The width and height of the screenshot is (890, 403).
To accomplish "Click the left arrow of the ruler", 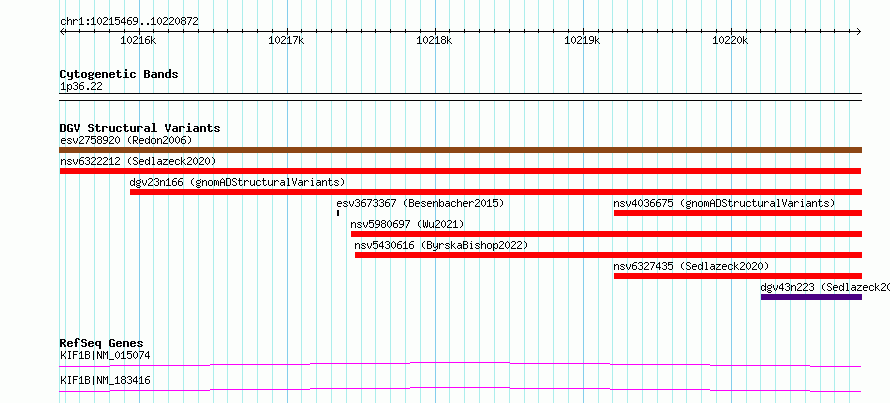I will [62, 31].
